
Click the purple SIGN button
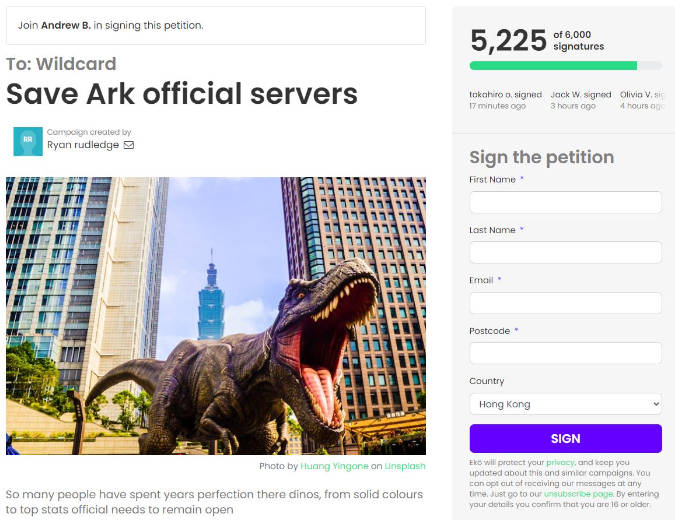pos(565,439)
